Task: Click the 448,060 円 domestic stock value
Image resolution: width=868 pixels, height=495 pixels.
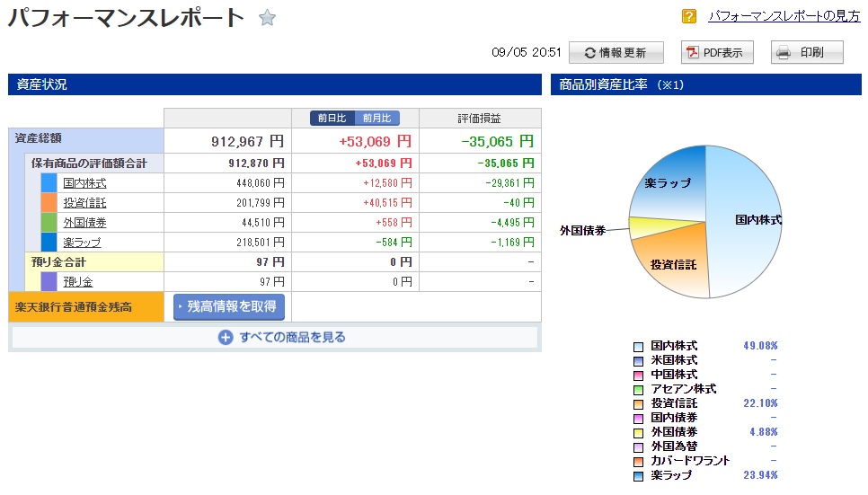Action: tap(261, 183)
